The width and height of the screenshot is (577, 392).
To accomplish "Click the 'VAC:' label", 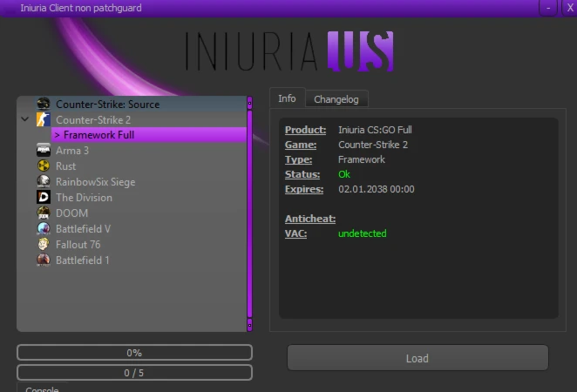I will [295, 233].
